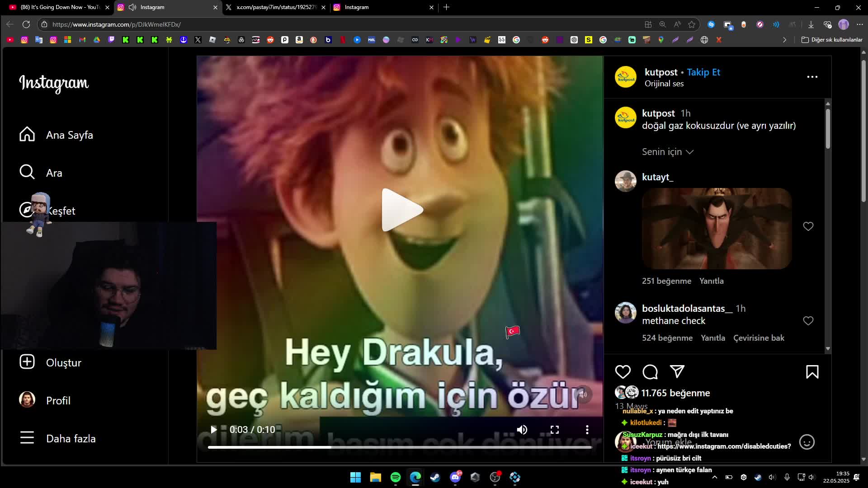868x488 pixels.
Task: Enter fullscreen mode for the video
Action: tap(555, 430)
